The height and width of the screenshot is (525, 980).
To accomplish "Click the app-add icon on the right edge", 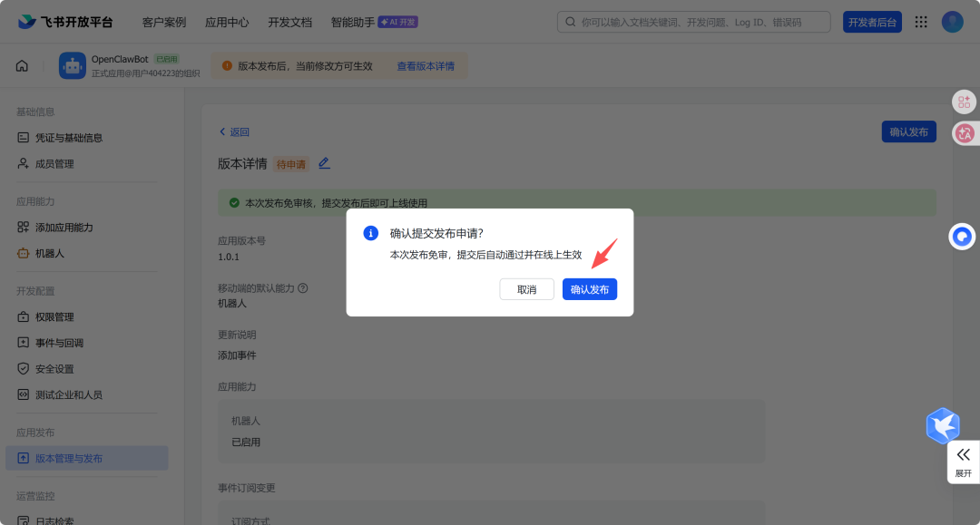I will click(963, 102).
